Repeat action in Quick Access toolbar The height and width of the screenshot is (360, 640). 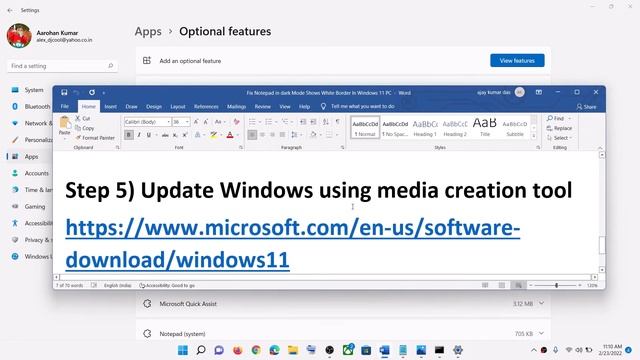(92, 93)
